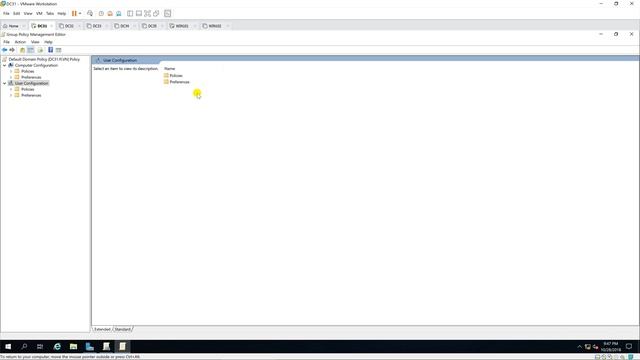The image size is (640, 360).
Task: Toggle Show/Hide Console Tree toolbar icon
Action: [x=31, y=50]
